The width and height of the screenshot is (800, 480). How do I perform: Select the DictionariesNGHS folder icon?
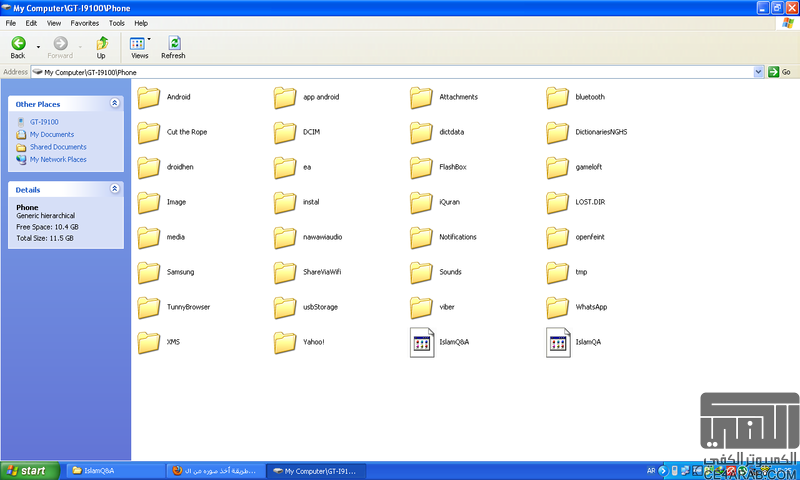tap(558, 133)
